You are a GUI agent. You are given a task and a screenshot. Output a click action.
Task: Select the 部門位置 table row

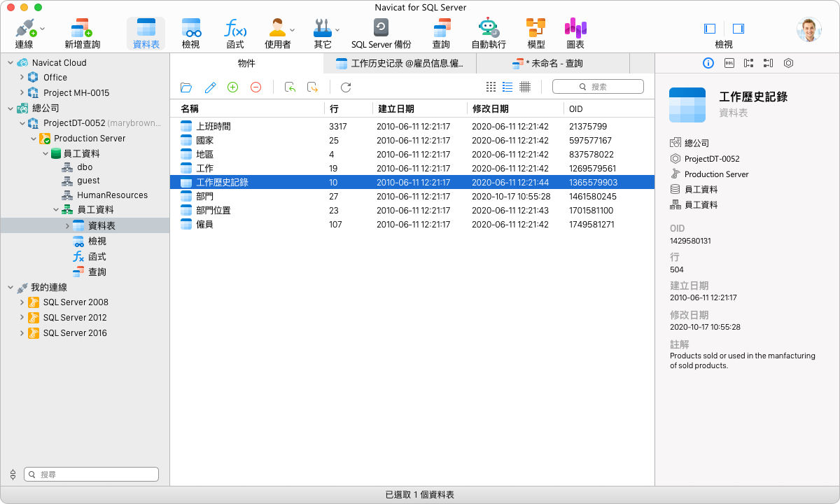(412, 211)
